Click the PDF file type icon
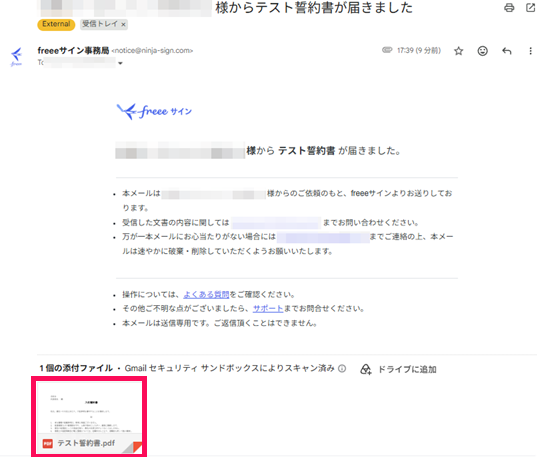 [x=48, y=443]
